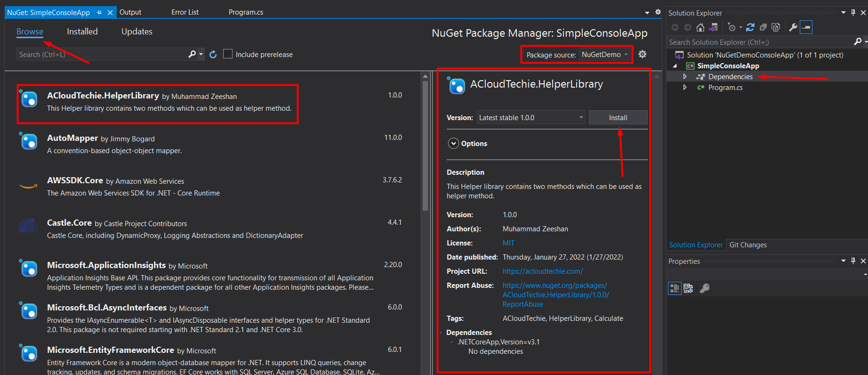Open Pending Changes Filter dropdown arrow
868x375 pixels.
pyautogui.click(x=740, y=27)
